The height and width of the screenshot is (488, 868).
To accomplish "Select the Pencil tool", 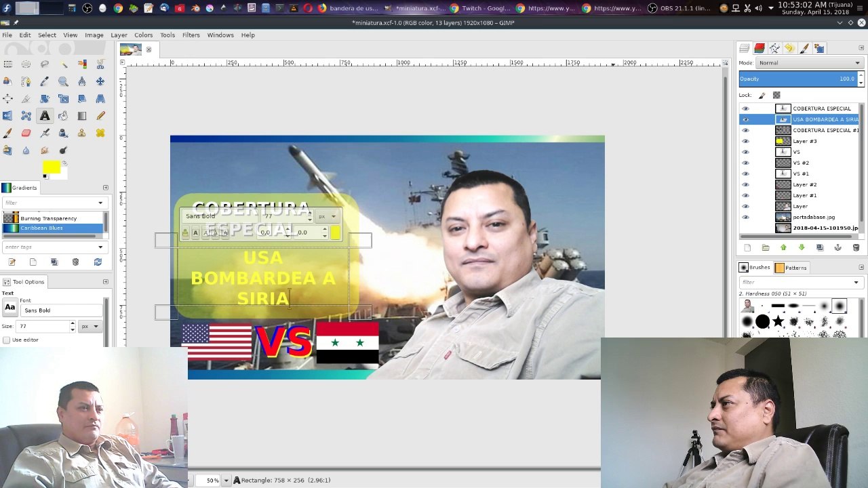I will pos(100,116).
